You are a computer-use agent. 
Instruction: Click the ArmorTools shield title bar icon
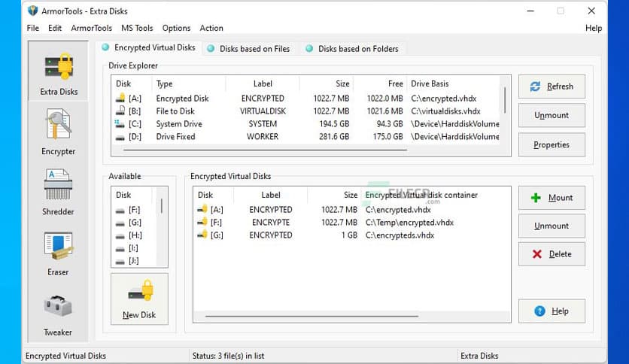pos(33,11)
